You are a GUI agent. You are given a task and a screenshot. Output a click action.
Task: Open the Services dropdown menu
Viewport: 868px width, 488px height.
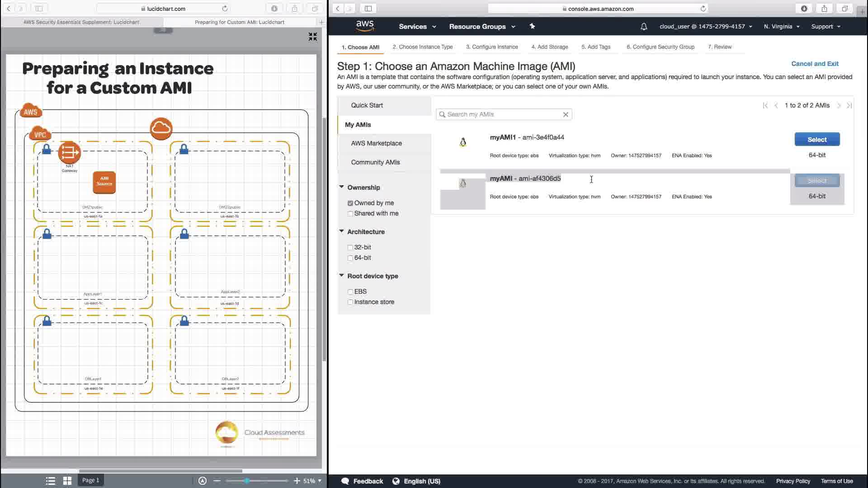(x=417, y=27)
